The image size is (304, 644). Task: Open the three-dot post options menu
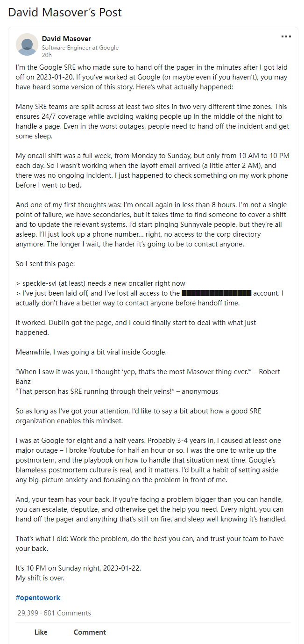(x=286, y=37)
